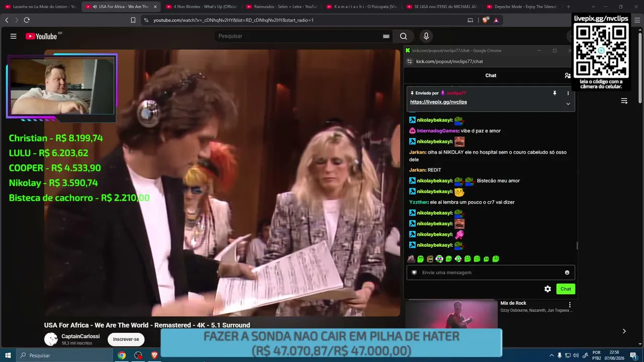This screenshot has height=362, width=644.
Task: Switch to the Lazanha no La Mole tab
Action: click(41, 7)
